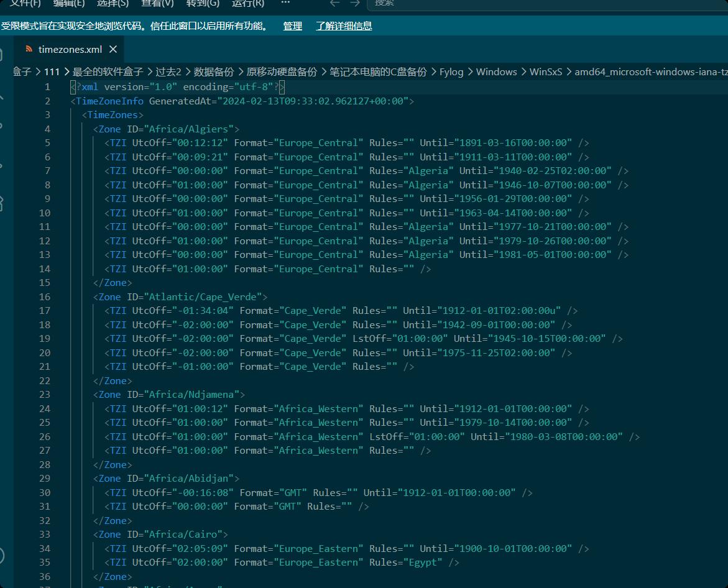The height and width of the screenshot is (588, 728).
Task: Click Until "1977-10-21T00:00:00" value
Action: [x=553, y=226]
